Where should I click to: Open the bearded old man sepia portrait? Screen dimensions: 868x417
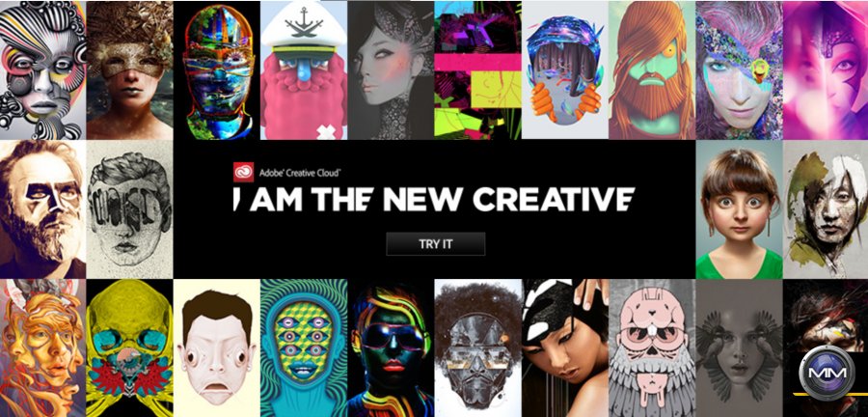42,209
